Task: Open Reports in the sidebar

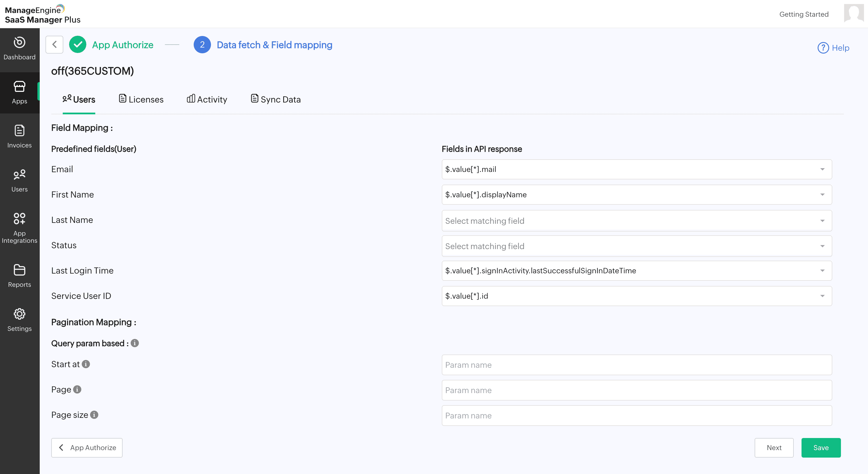Action: tap(20, 276)
